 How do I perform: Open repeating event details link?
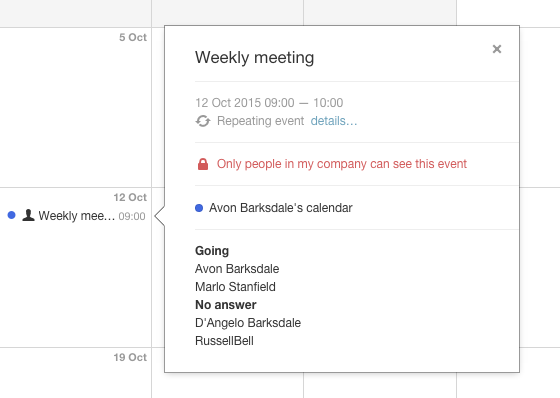(334, 121)
